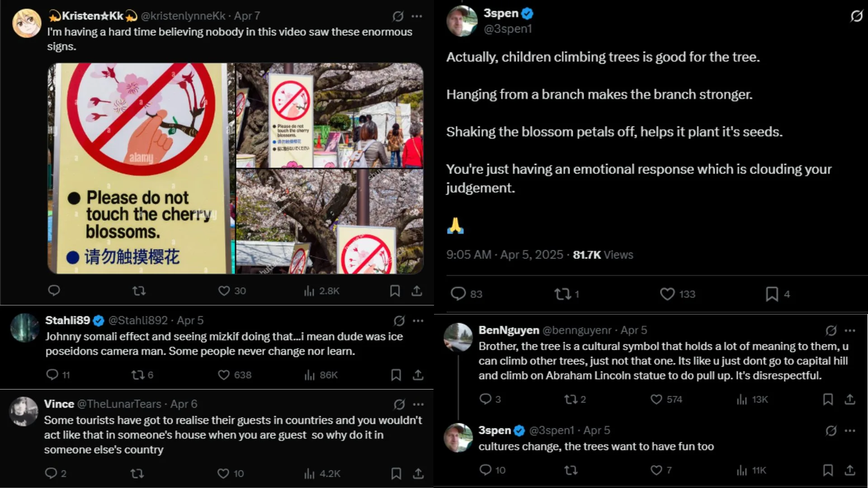Image resolution: width=868 pixels, height=488 pixels.
Task: Like BenNguyen's reply with 574 likes
Action: pyautogui.click(x=656, y=399)
